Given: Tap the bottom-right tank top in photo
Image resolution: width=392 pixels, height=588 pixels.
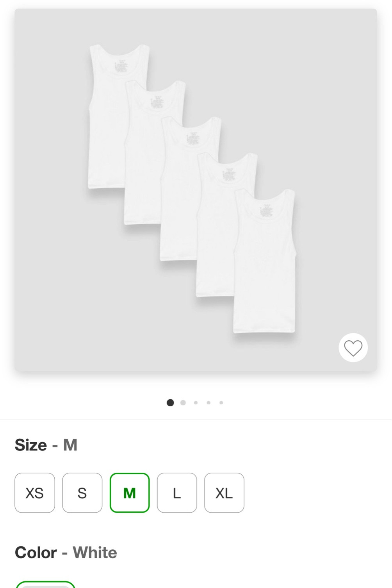Looking at the screenshot, I should coord(265,273).
